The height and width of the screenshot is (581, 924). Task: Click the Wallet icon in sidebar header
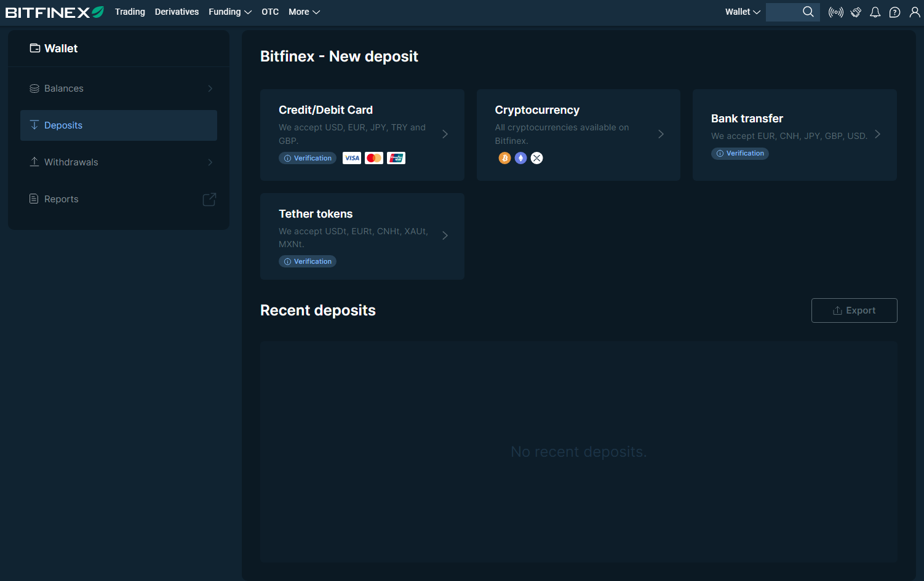35,48
